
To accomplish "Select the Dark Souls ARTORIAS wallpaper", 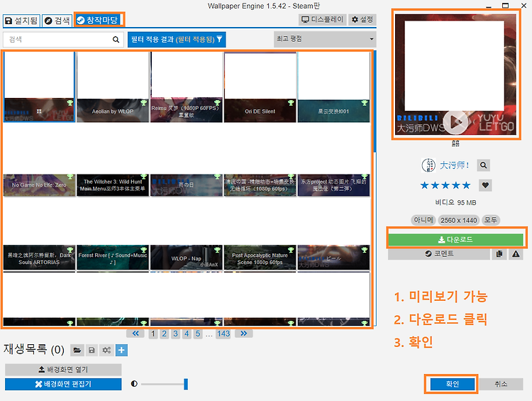I will [39, 234].
